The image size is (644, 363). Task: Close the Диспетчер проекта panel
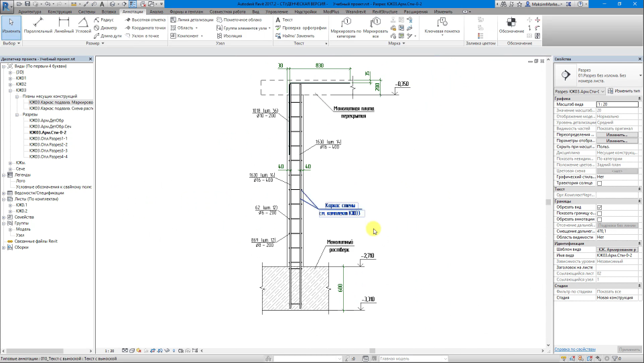tap(90, 59)
